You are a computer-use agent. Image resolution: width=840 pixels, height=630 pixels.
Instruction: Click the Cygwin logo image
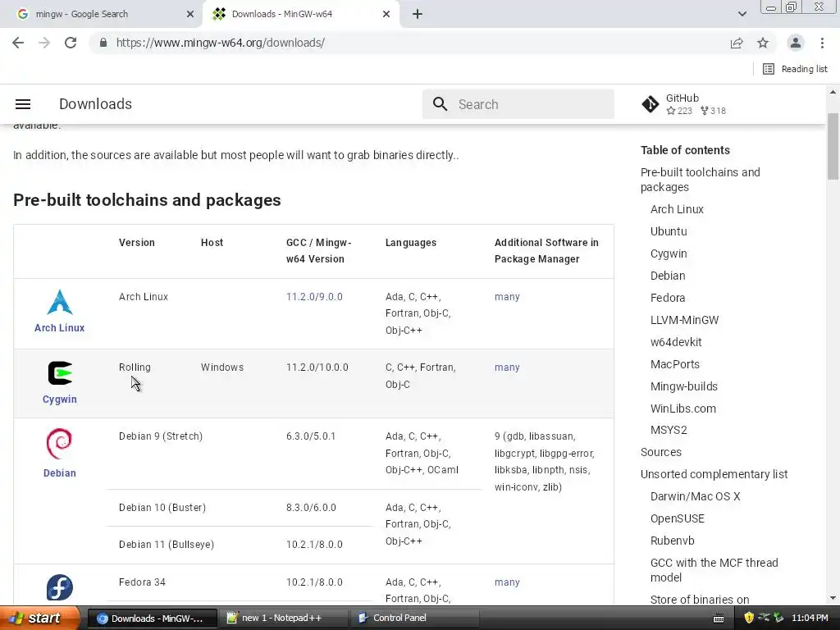click(59, 373)
